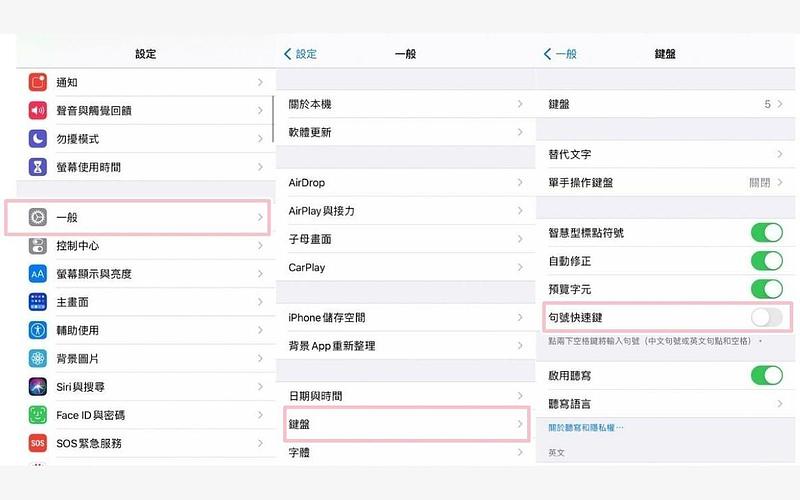Disable the 自動修正 toggle
800x500 pixels.
click(766, 261)
